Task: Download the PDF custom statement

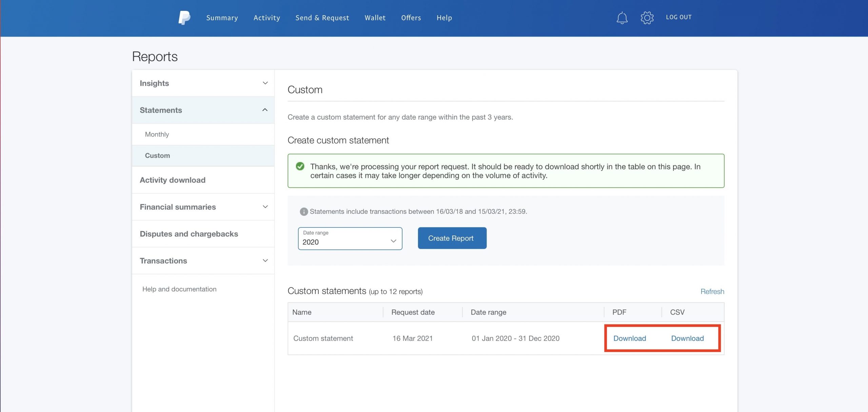Action: coord(630,338)
